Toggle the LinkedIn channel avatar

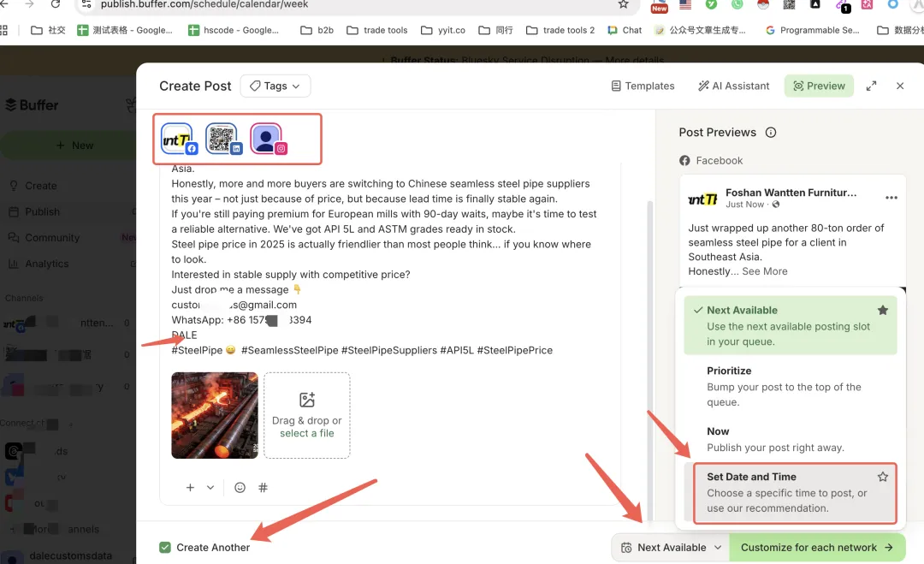click(x=222, y=140)
